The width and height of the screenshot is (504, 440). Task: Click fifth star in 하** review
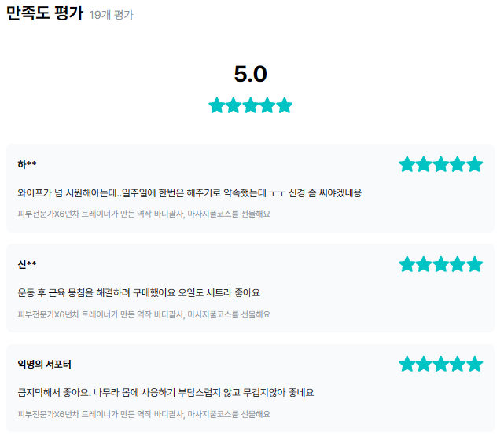(474, 164)
